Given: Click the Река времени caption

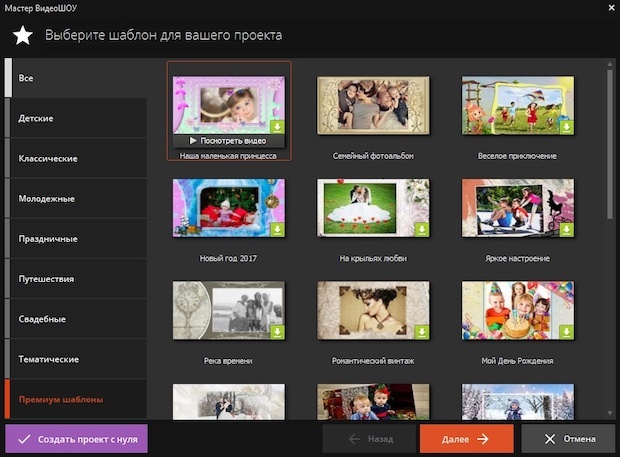Looking at the screenshot, I should pyautogui.click(x=228, y=361).
